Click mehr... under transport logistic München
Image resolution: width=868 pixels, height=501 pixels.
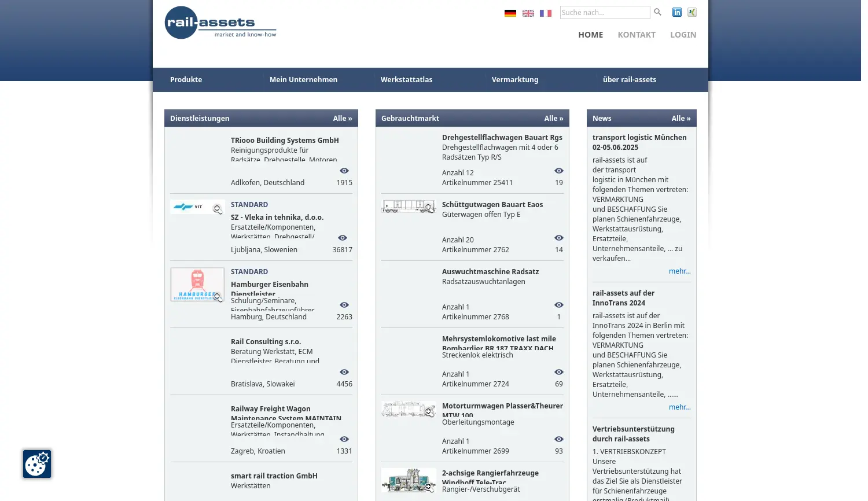pos(680,271)
